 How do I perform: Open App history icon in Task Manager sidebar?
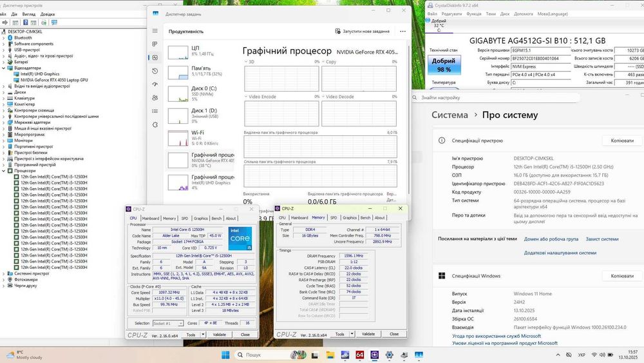point(155,71)
